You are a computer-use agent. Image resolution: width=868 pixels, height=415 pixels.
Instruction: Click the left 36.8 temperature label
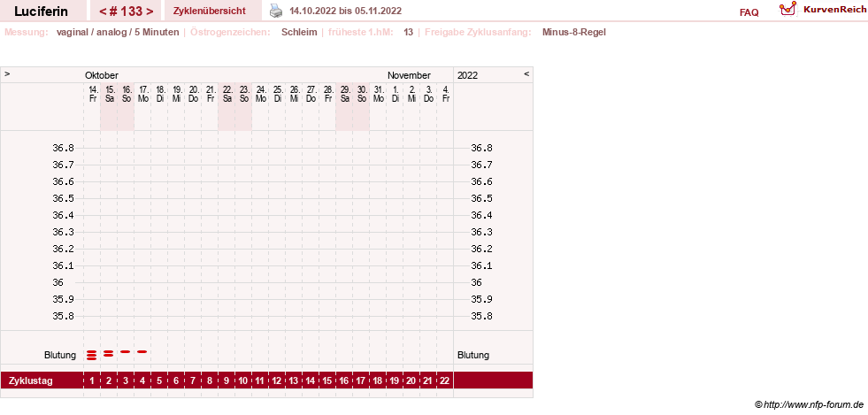63,149
